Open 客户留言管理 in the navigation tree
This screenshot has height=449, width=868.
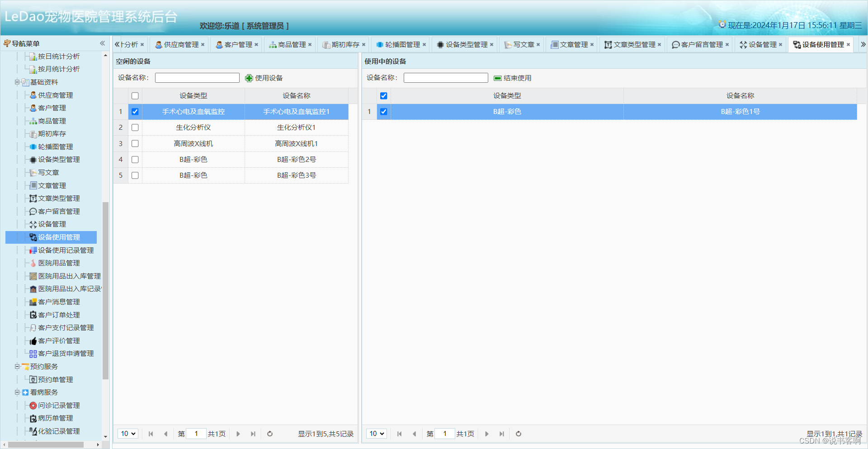(59, 211)
